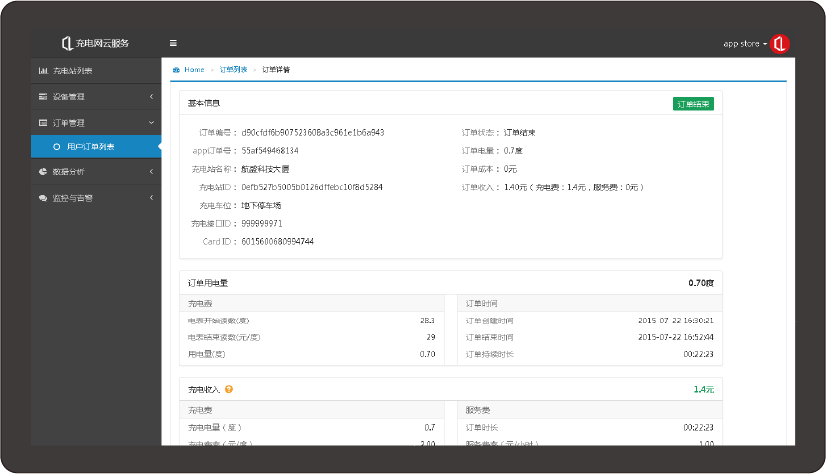
Task: Click the circle icon beside 用户订单列表
Action: tap(57, 147)
